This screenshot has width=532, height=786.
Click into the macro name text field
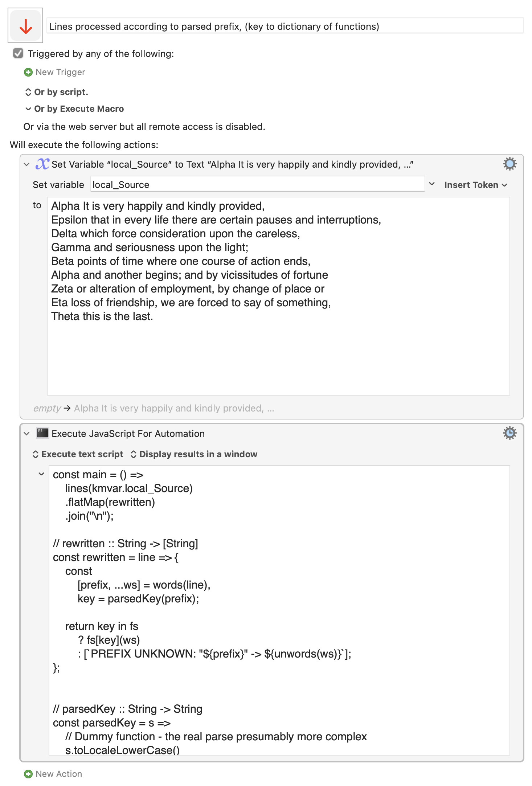[x=285, y=26]
